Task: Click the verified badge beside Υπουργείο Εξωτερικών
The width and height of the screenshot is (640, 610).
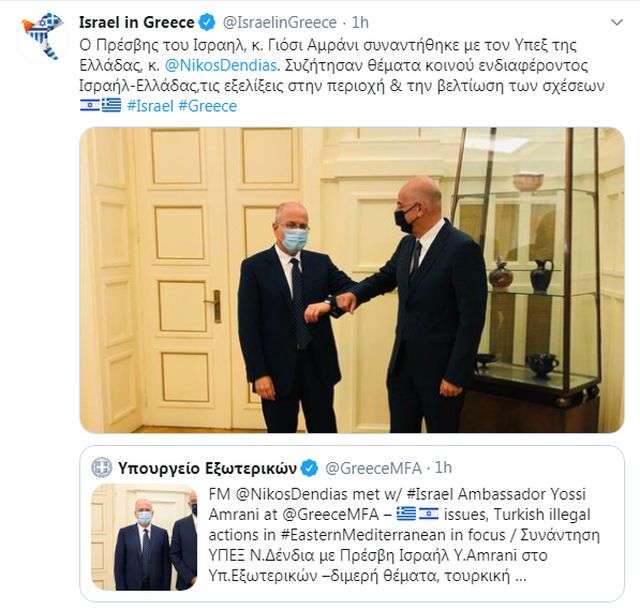Action: pos(309,468)
